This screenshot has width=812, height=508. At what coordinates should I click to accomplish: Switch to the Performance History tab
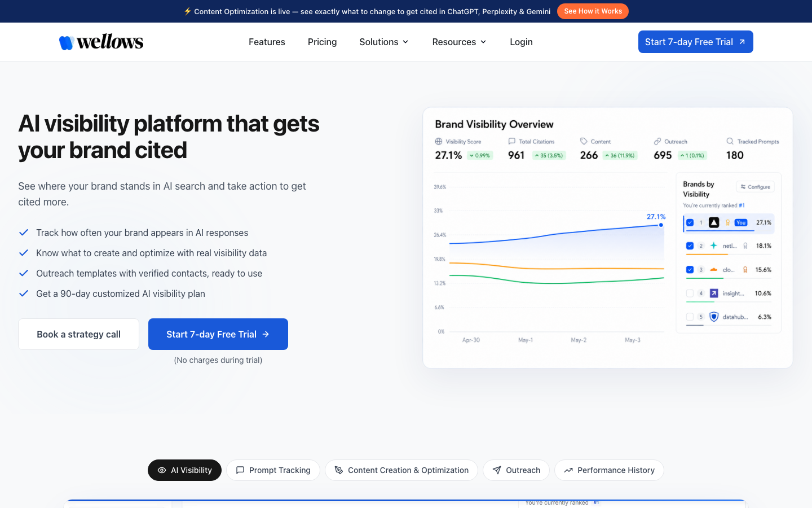[609, 470]
